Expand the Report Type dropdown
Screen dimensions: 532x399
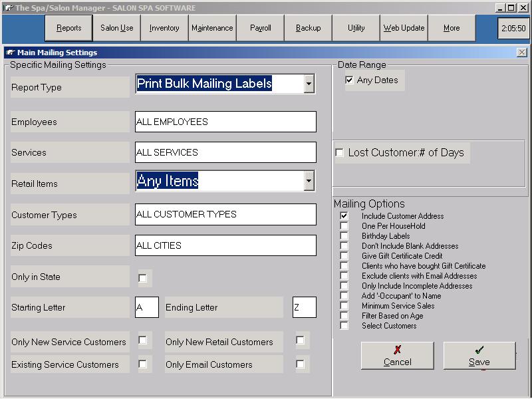(309, 84)
